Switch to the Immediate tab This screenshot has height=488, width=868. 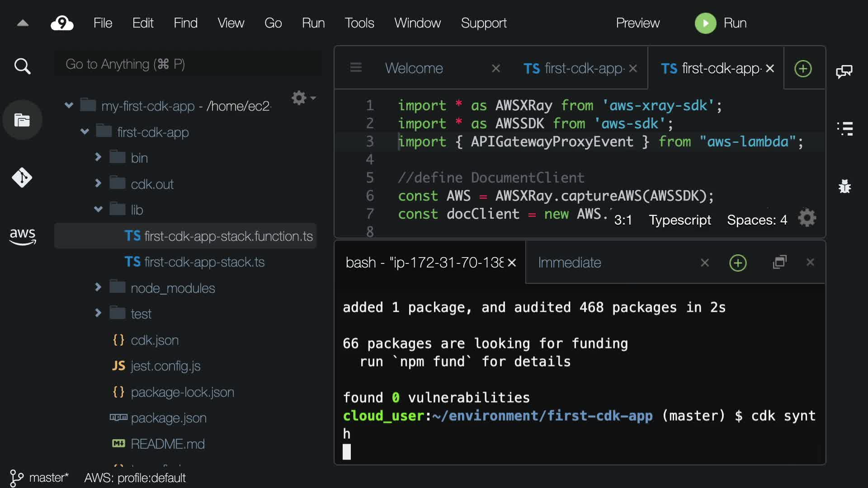(569, 263)
